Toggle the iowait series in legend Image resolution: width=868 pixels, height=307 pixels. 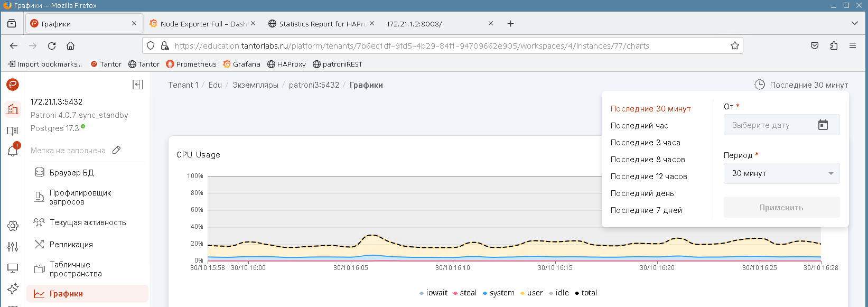(433, 293)
